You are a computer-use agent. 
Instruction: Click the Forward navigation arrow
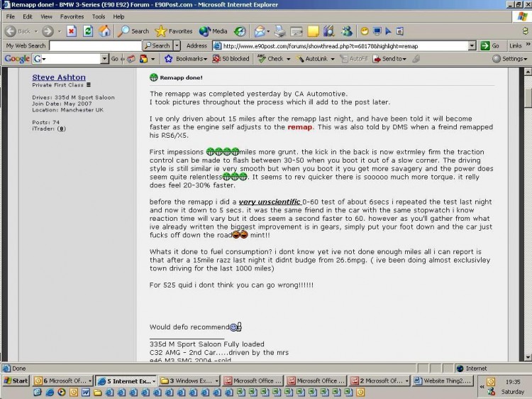[48, 31]
